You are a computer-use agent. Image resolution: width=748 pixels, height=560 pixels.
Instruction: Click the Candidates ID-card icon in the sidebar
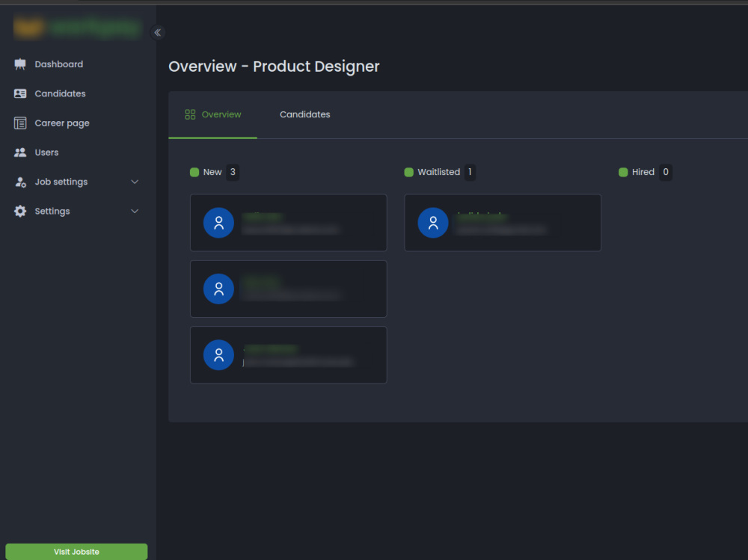(x=20, y=93)
